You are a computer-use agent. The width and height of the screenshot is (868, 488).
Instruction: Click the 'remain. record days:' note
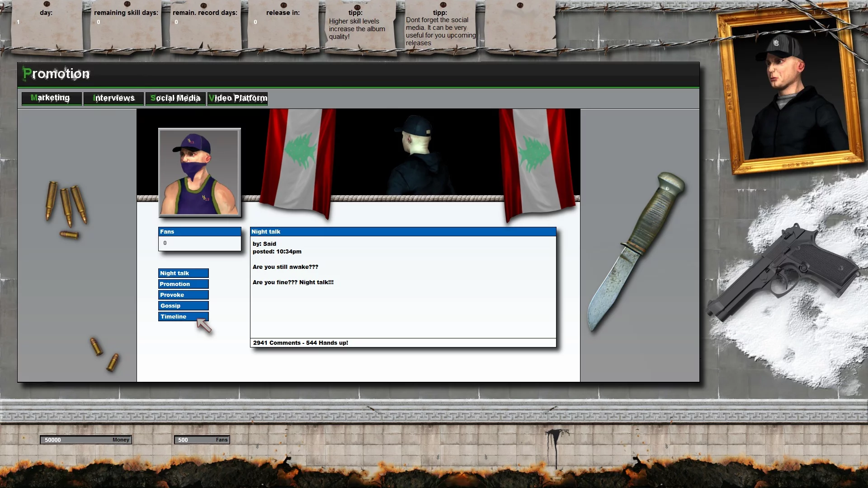pos(205,27)
